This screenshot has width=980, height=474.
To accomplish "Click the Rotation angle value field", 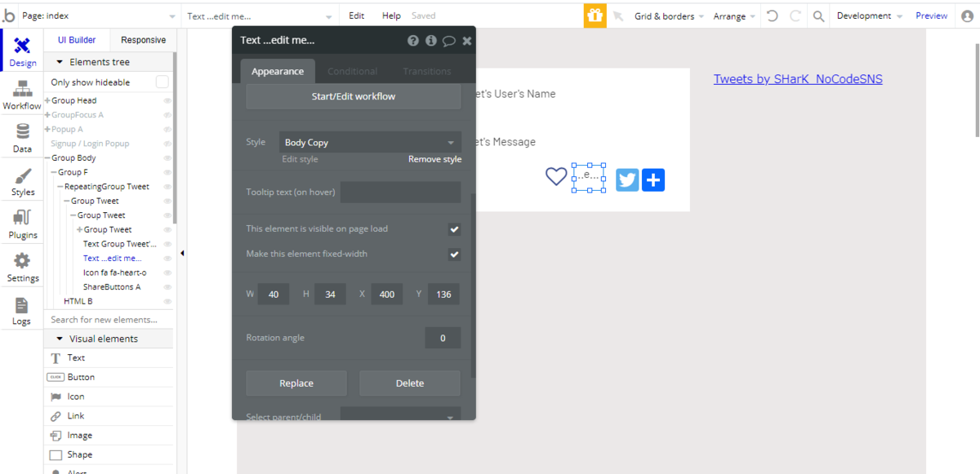I will coord(443,338).
